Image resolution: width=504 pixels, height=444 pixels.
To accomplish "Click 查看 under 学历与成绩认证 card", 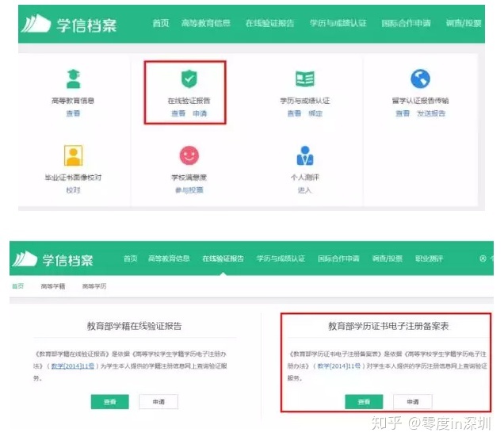I will 294,113.
